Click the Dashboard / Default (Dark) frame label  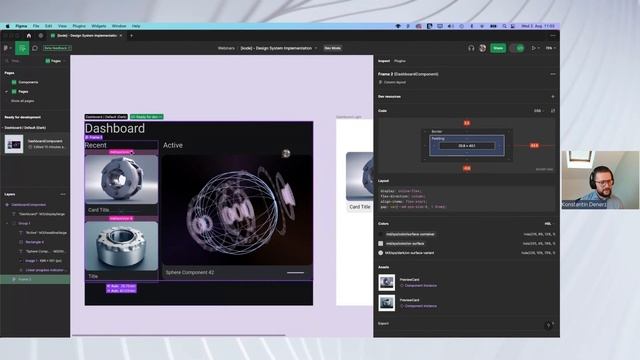click(x=106, y=117)
